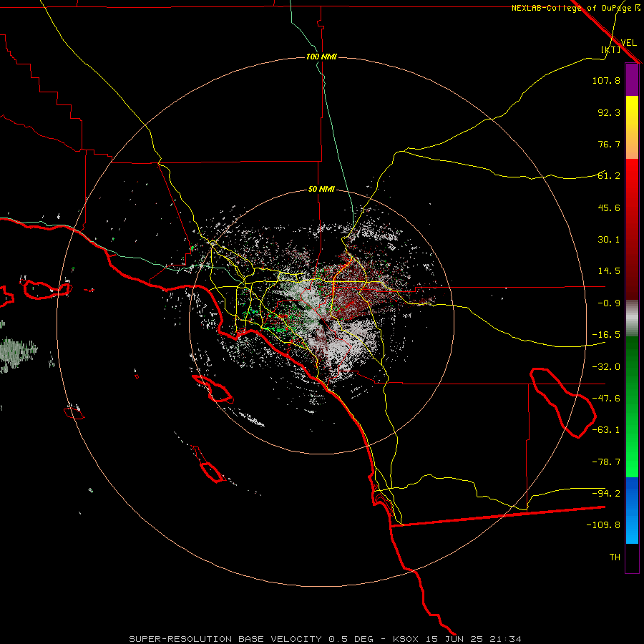644x644 pixels.
Task: Click the VEL legend title
Action: point(628,43)
